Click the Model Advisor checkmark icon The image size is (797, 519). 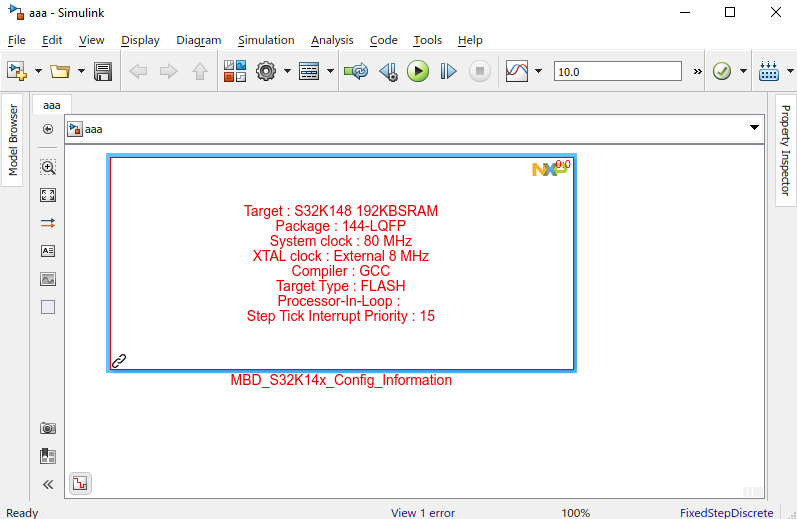tap(722, 71)
